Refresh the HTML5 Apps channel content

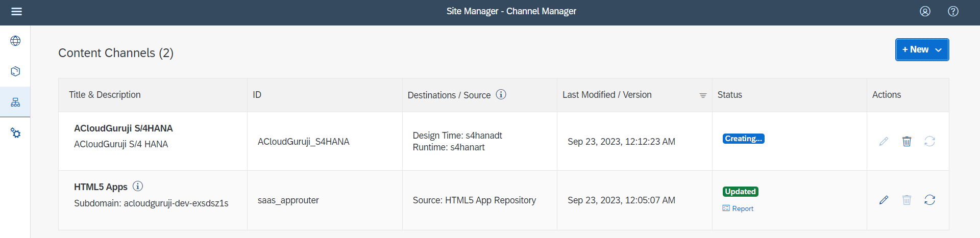pos(929,200)
